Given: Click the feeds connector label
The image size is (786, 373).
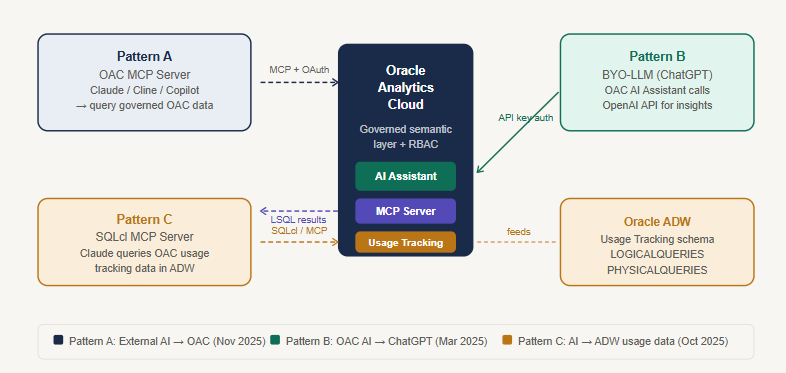Looking at the screenshot, I should click(x=519, y=232).
